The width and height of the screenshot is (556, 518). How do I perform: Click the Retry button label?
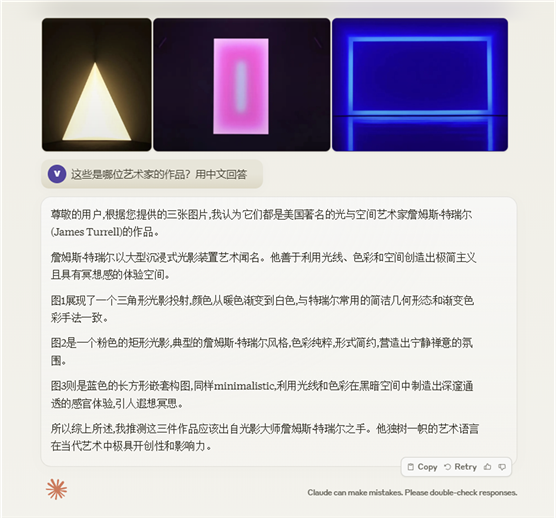tap(466, 467)
